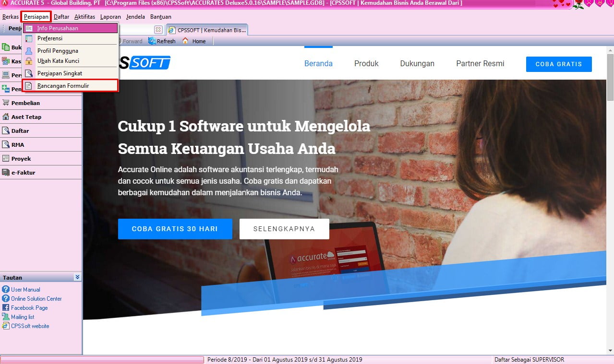Open Profil Pengguna menu entry
The height and width of the screenshot is (364, 614).
(x=70, y=51)
